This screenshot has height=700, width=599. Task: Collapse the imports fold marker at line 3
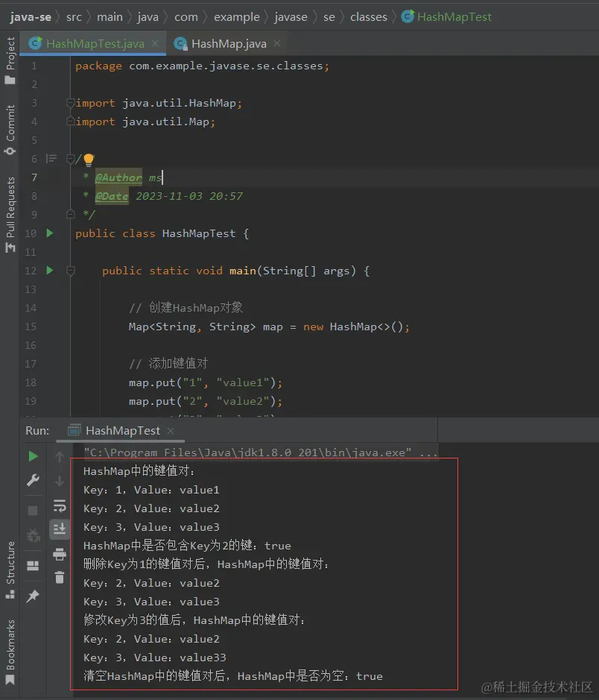coord(70,103)
